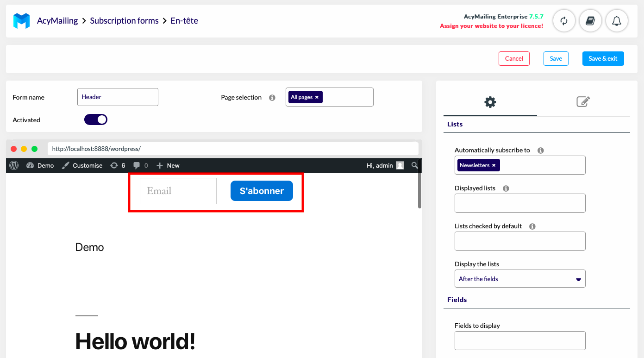Open the Displayed lists select field
644x358 pixels.
520,203
